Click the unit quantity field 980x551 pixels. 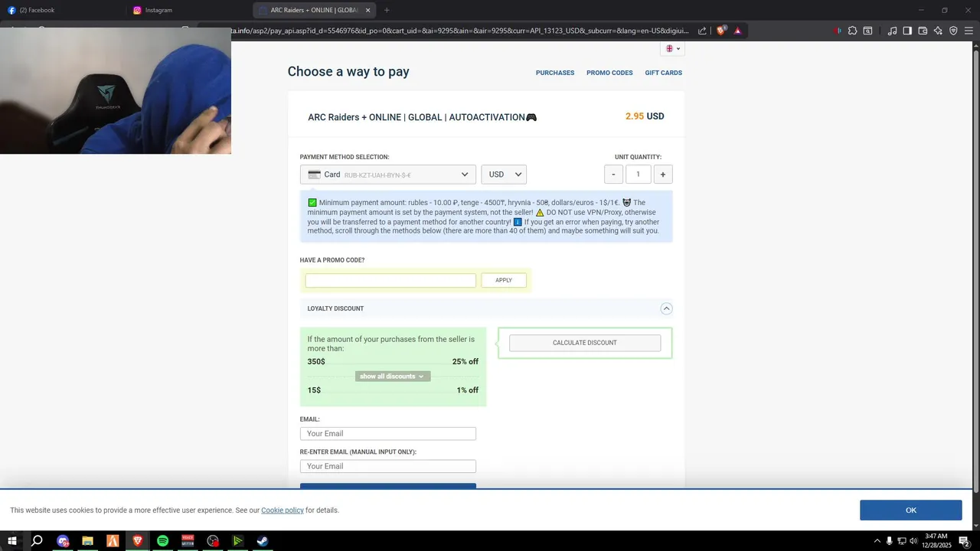638,174
